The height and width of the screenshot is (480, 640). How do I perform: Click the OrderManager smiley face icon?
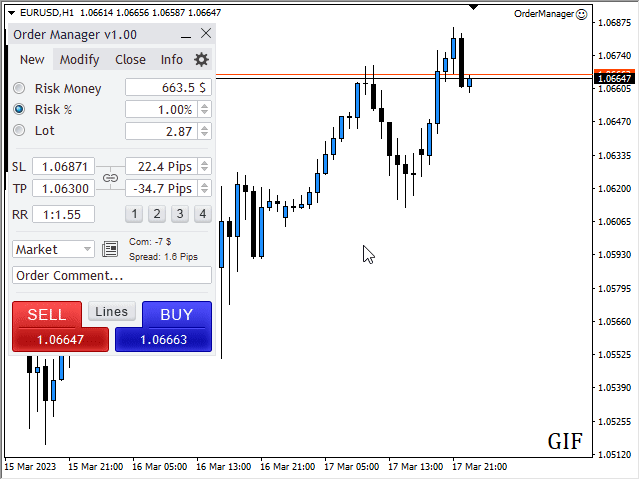(x=581, y=14)
